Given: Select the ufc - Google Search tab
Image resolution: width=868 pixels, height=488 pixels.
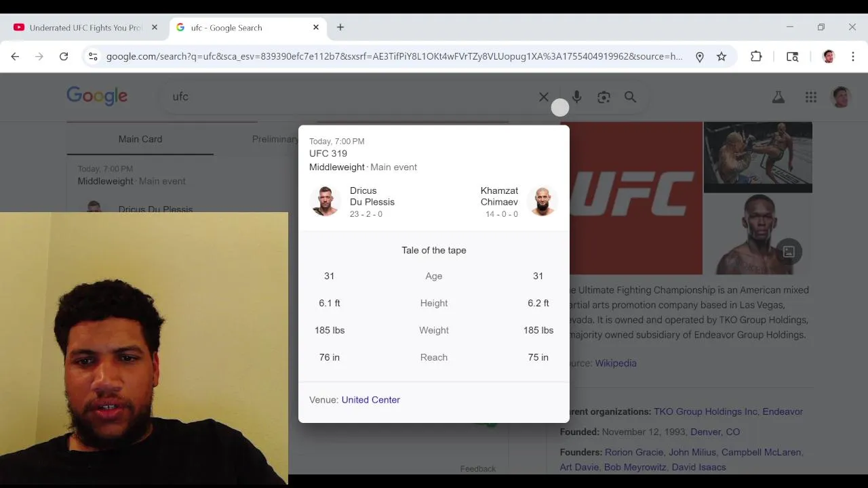Looking at the screenshot, I should click(248, 28).
